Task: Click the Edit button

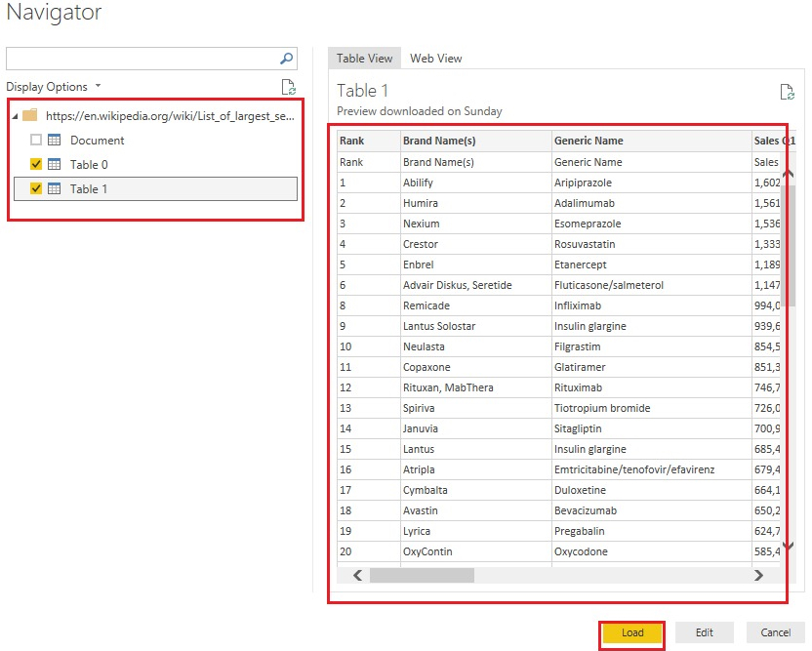Action: [705, 632]
